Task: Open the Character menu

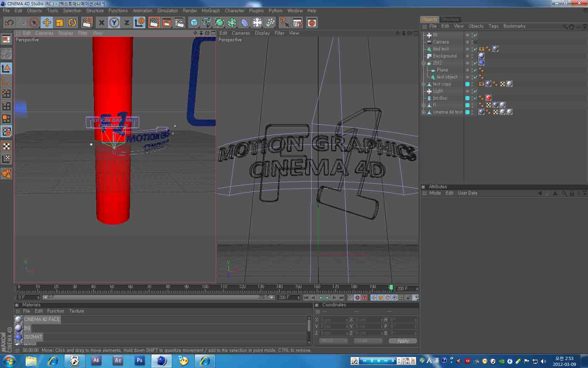Action: [x=234, y=11]
